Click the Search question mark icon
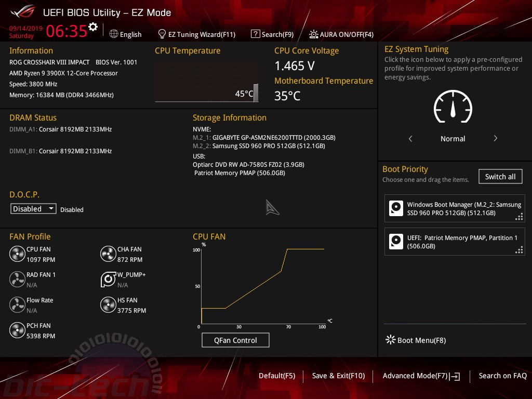 coord(255,34)
